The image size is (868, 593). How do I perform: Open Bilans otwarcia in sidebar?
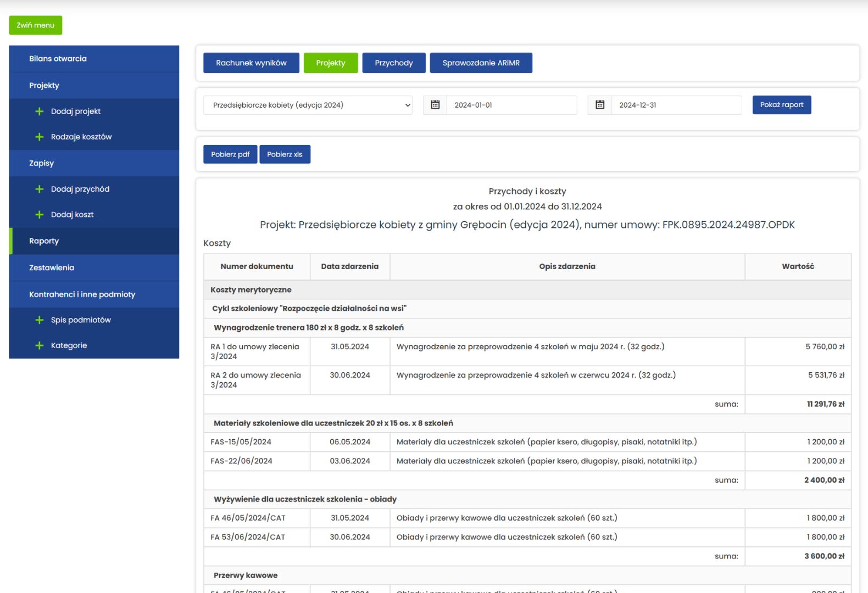pos(58,59)
